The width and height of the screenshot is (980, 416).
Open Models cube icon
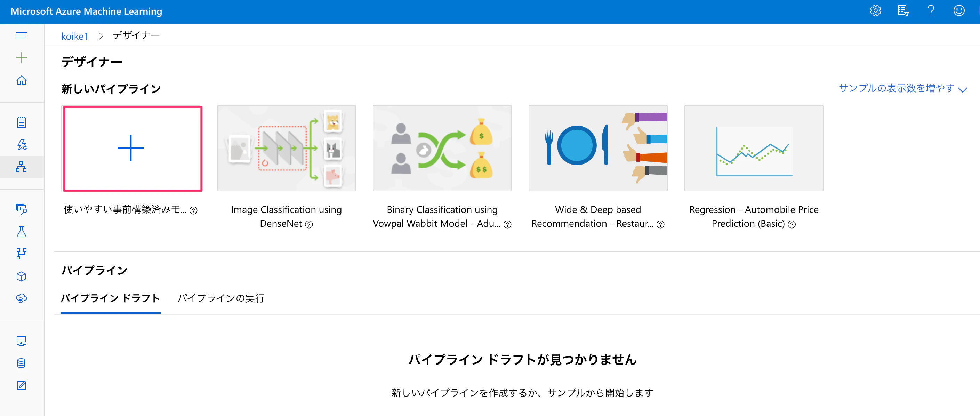point(21,276)
